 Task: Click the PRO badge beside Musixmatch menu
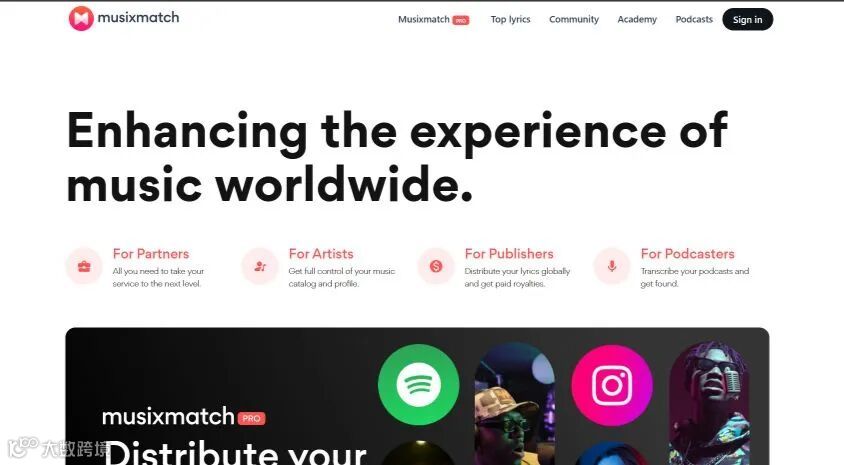[461, 20]
